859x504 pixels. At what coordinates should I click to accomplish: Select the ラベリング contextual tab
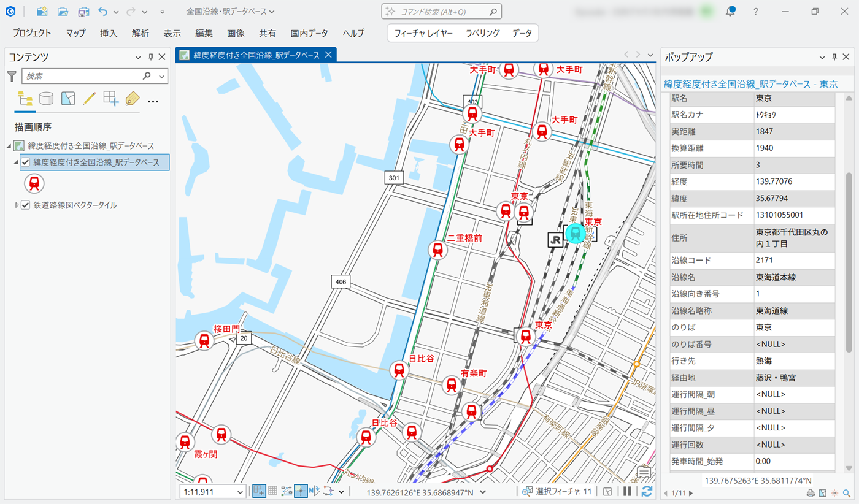(482, 33)
